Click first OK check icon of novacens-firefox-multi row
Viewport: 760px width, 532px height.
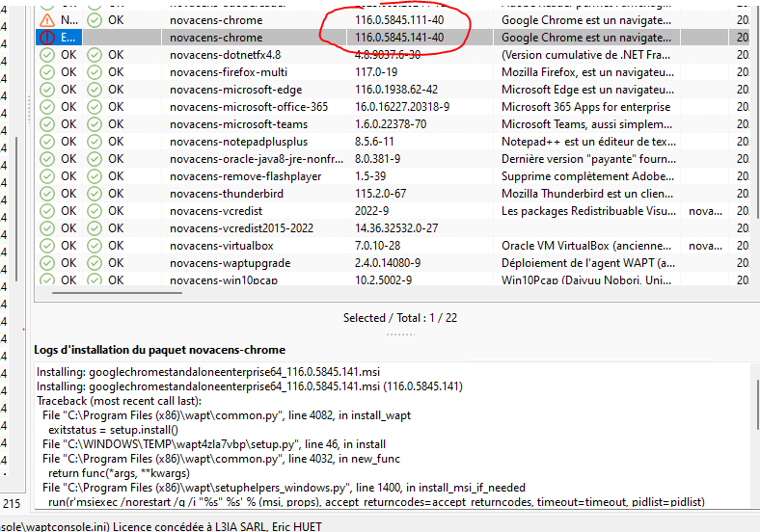tap(47, 72)
